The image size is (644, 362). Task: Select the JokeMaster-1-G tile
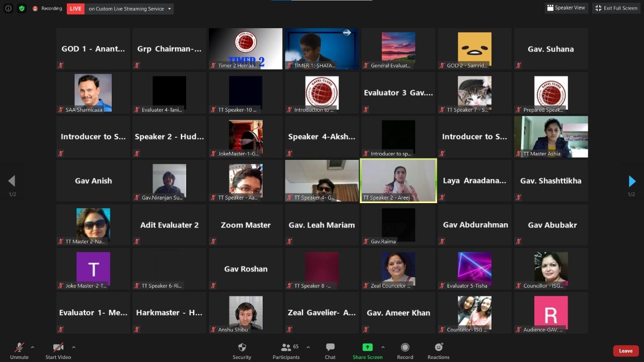tap(246, 137)
